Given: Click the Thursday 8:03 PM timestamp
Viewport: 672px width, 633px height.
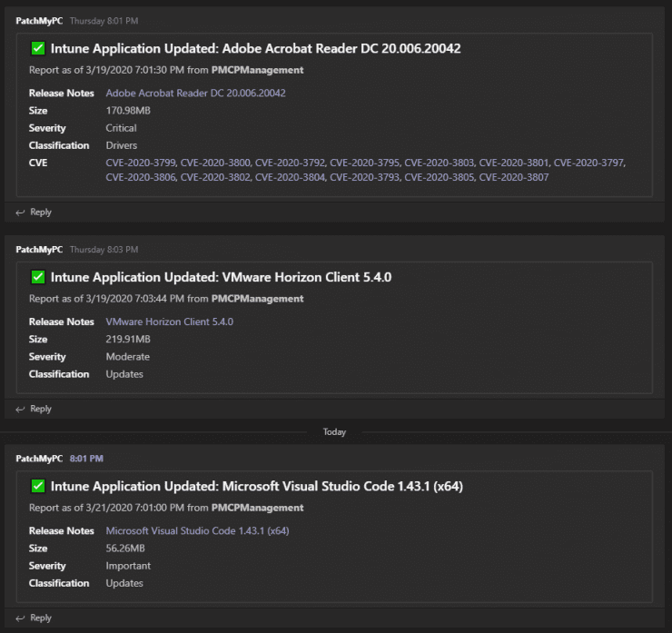Looking at the screenshot, I should pyautogui.click(x=104, y=250).
